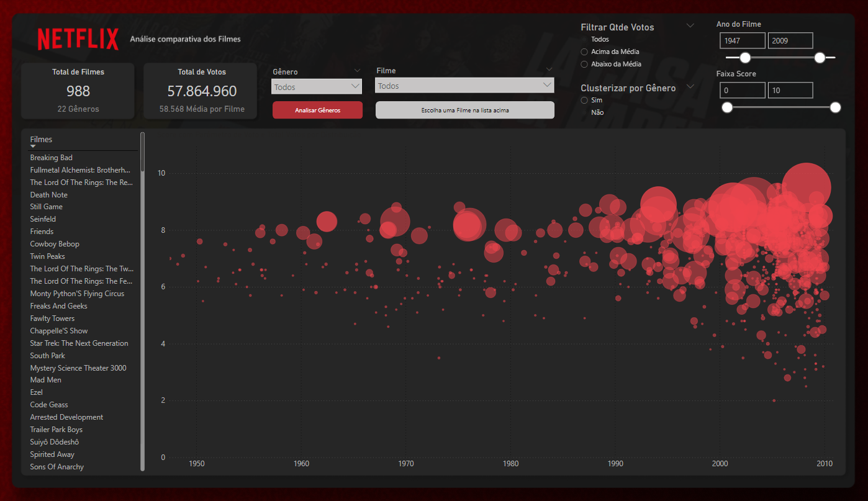
Task: Click the Total de Votos card
Action: coord(201,91)
